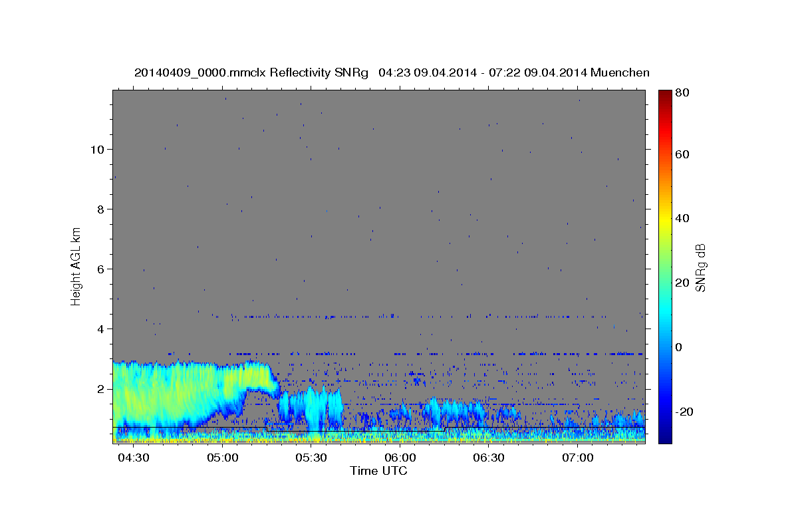Click the dark red top of the colorbar

click(x=665, y=94)
